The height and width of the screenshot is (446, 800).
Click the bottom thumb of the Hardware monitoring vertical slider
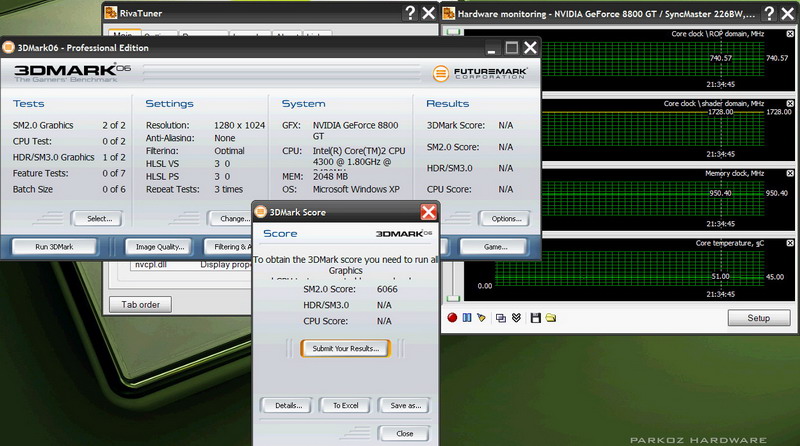pos(453,298)
